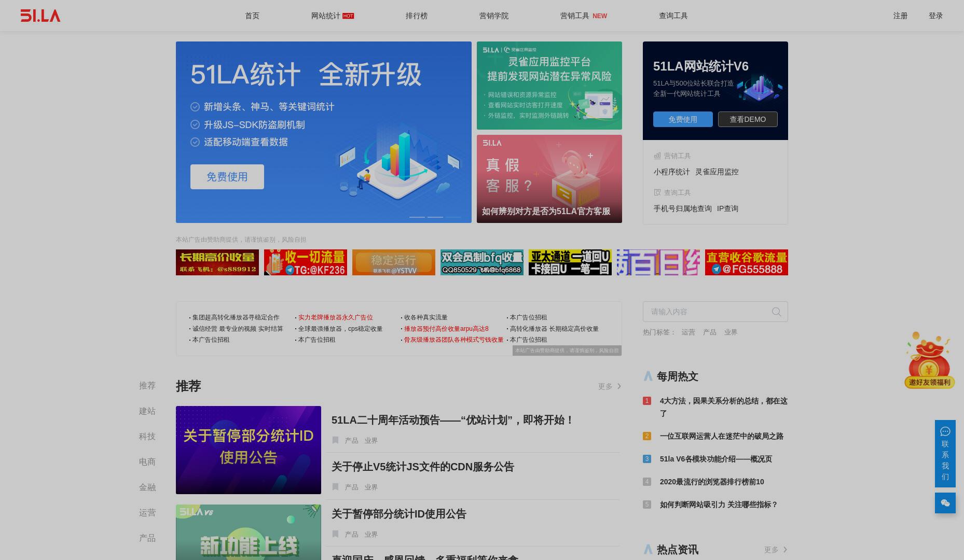This screenshot has width=964, height=560.
Task: Go to 首页 in top navigation
Action: click(252, 16)
